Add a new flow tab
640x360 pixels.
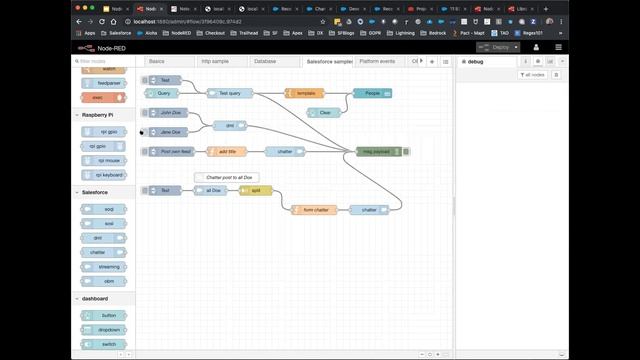click(x=432, y=62)
